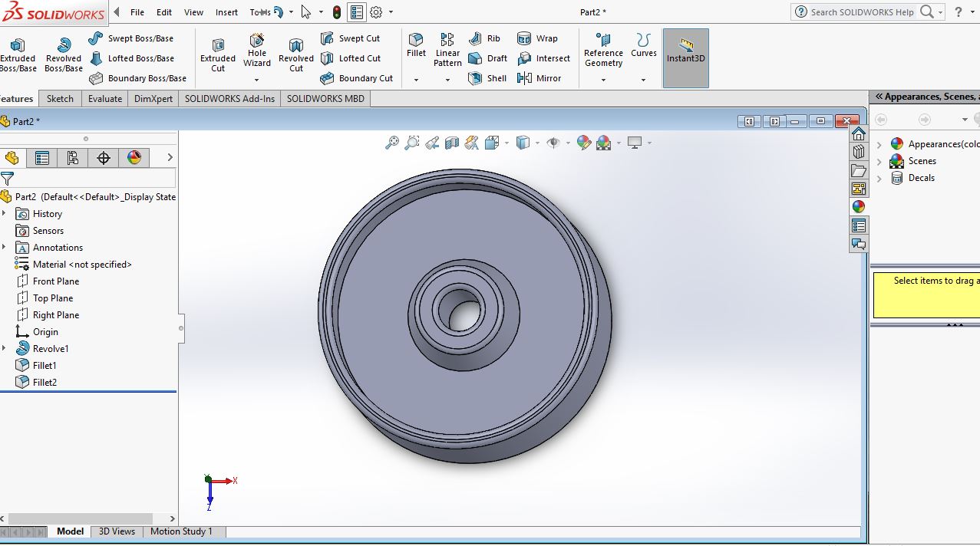
Task: Click the Rebuild traffic light icon
Action: [x=337, y=12]
